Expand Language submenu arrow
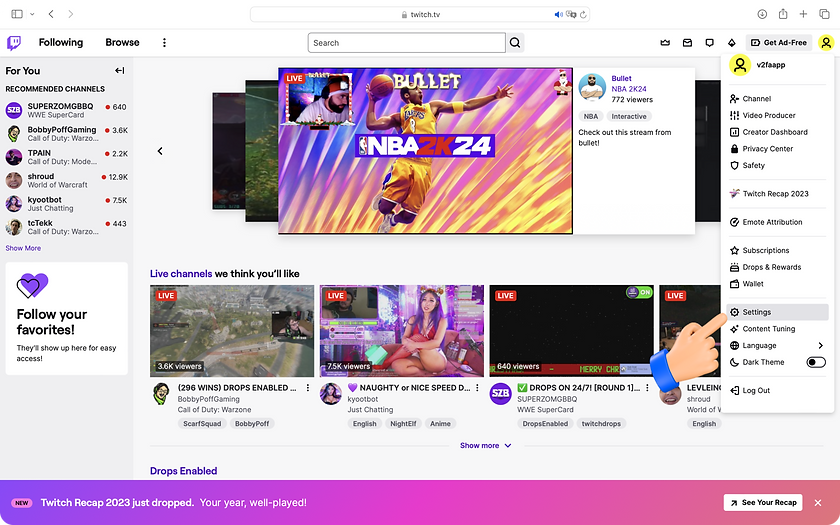The image size is (840, 525). coord(820,346)
